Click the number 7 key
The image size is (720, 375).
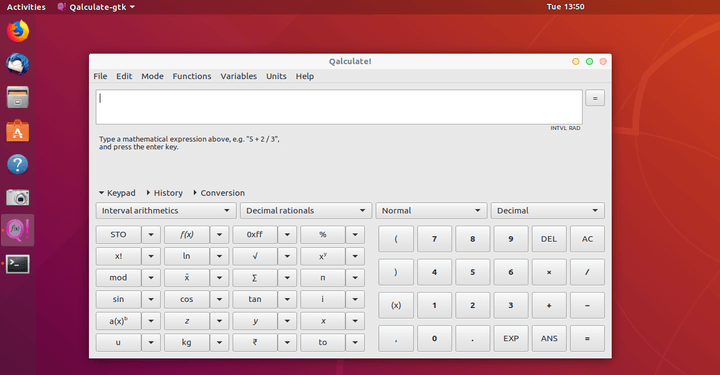coord(434,239)
